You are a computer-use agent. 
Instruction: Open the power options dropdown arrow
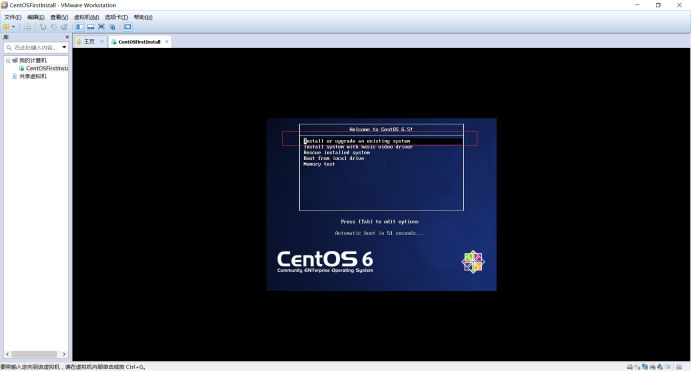point(13,27)
